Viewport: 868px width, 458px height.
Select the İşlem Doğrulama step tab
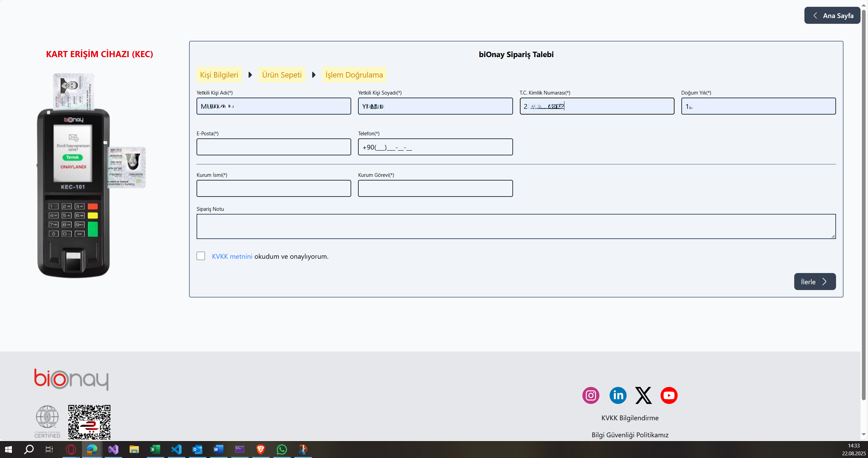pos(354,75)
